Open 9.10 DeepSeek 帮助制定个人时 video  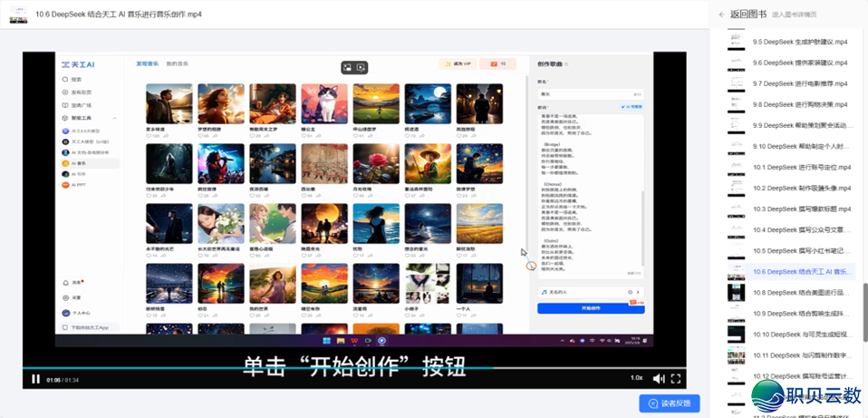[x=800, y=146]
